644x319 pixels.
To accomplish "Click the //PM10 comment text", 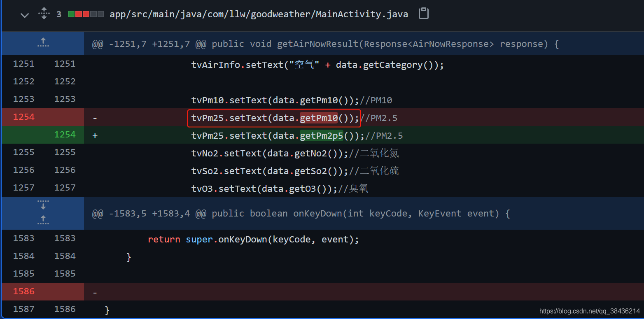I will (376, 100).
